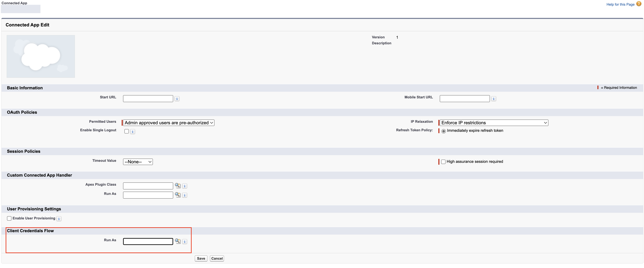This screenshot has height=268, width=644.
Task: Open the Permitted Users dropdown
Action: click(x=169, y=123)
